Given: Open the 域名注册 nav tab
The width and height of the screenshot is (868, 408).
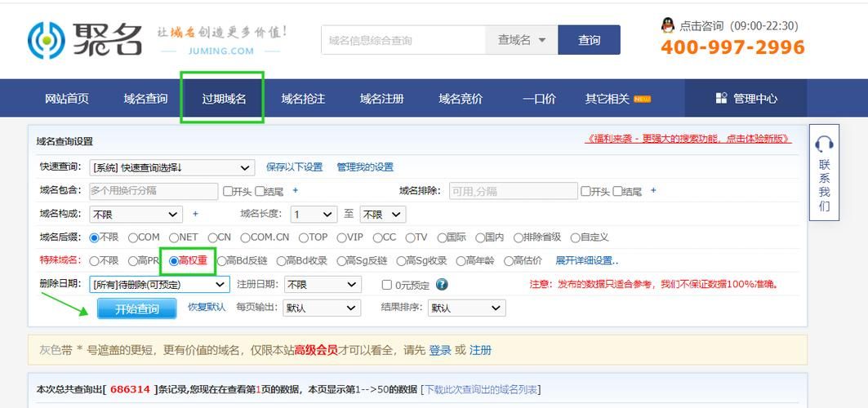Looking at the screenshot, I should (x=382, y=99).
